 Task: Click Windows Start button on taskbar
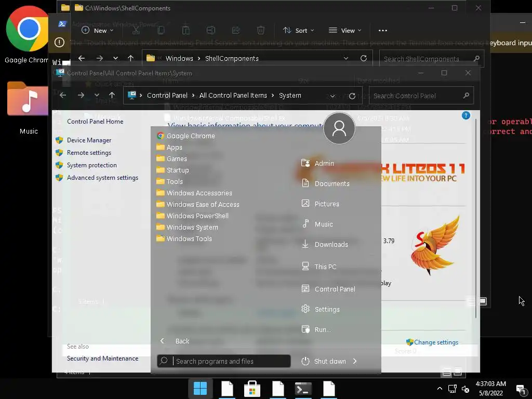[x=200, y=389]
